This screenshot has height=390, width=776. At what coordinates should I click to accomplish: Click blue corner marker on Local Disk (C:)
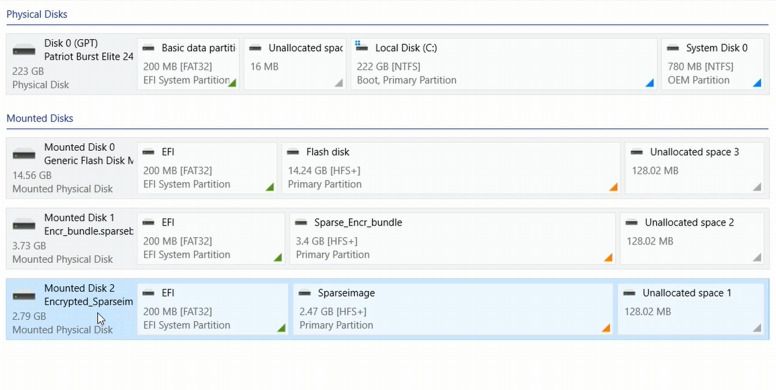650,83
